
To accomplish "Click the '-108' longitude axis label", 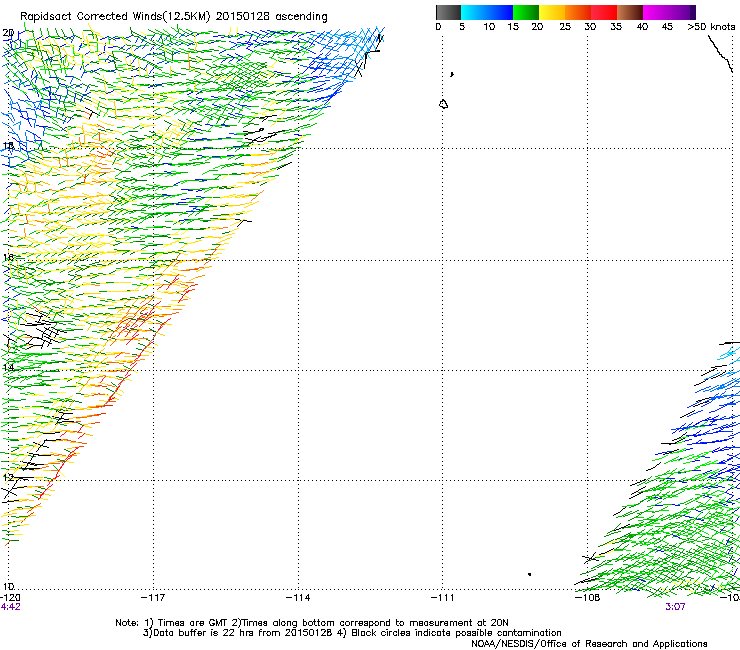I will tap(588, 598).
